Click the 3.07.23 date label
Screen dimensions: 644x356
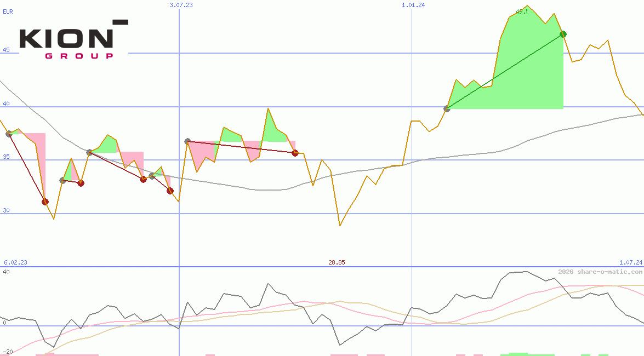click(x=181, y=5)
